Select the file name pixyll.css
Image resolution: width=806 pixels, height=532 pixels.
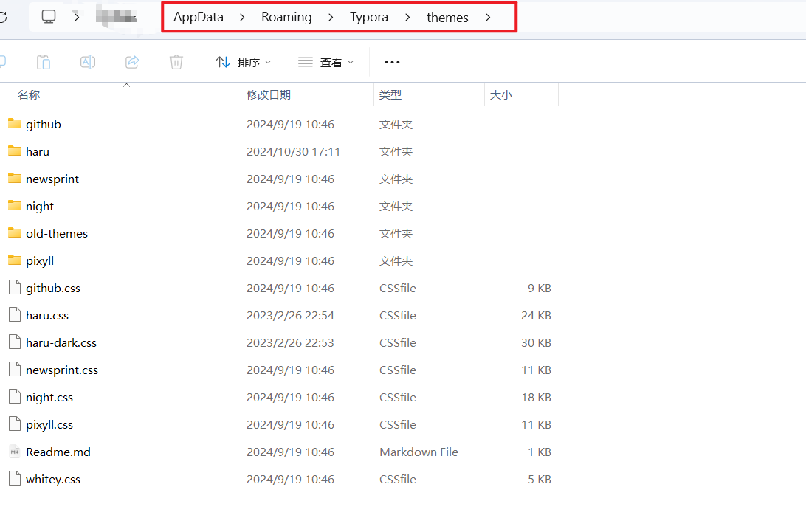pos(49,424)
